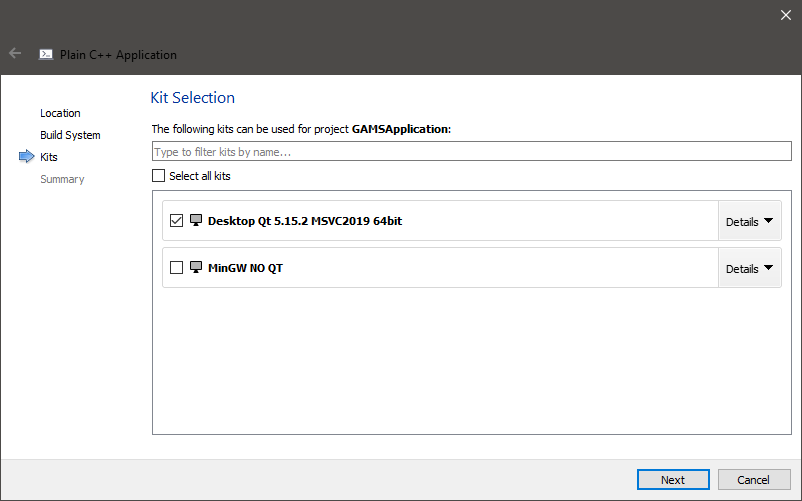Focus the filter kits by name field
The image size is (802, 501).
[471, 152]
